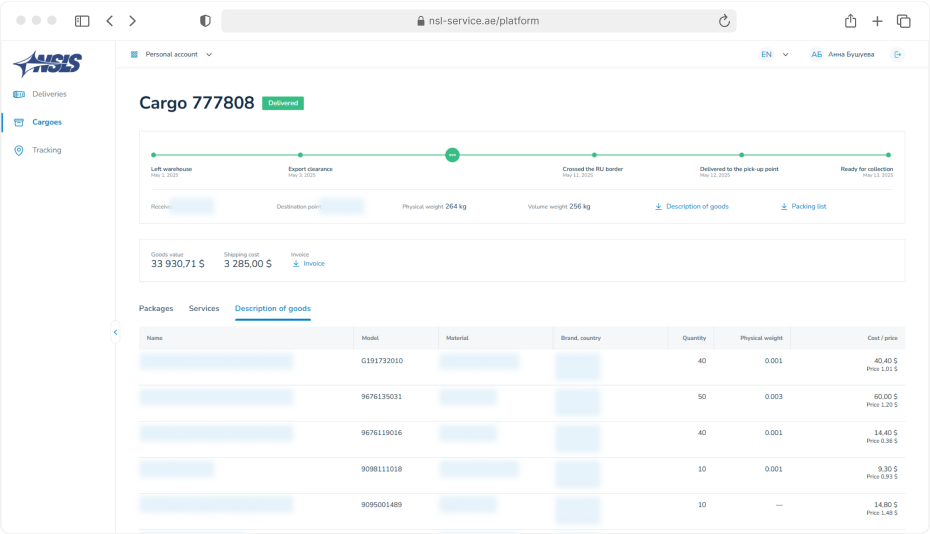
Task: Click the goods value 33 930,71 $
Action: pos(177,264)
